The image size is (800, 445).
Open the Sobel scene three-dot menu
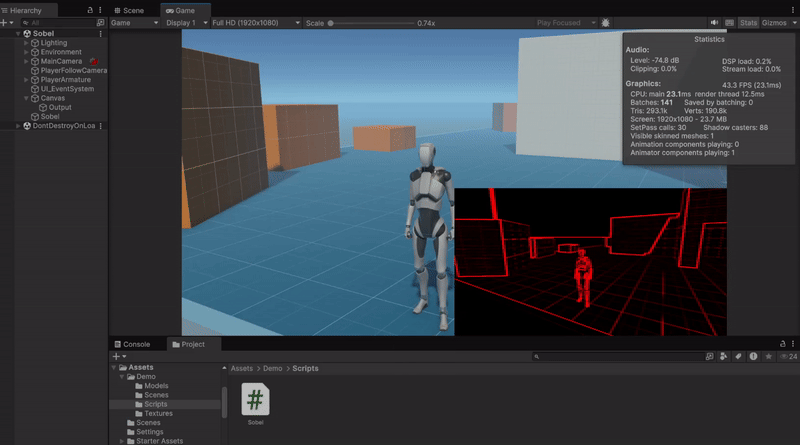(101, 34)
